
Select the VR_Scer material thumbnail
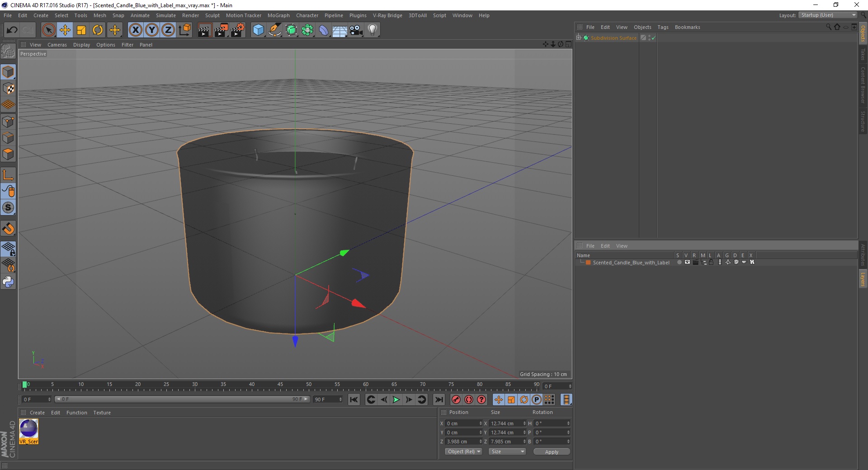28,431
